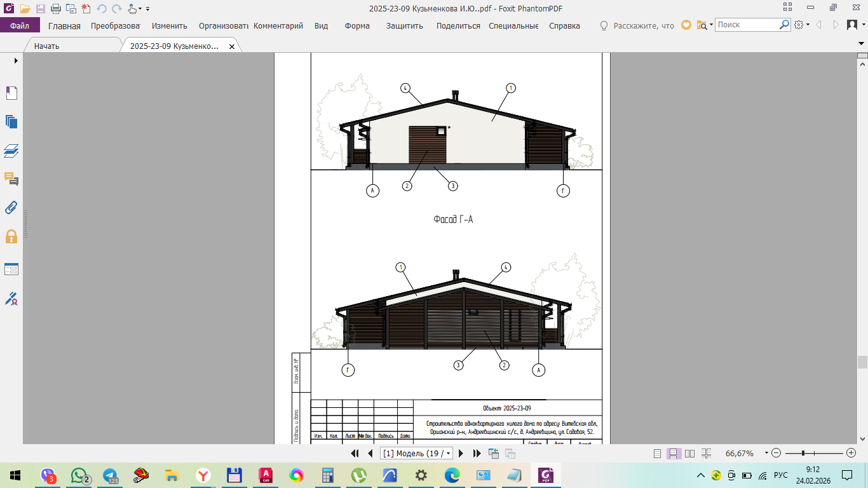Open the Bookmarks panel in left sidebar

coord(11,93)
